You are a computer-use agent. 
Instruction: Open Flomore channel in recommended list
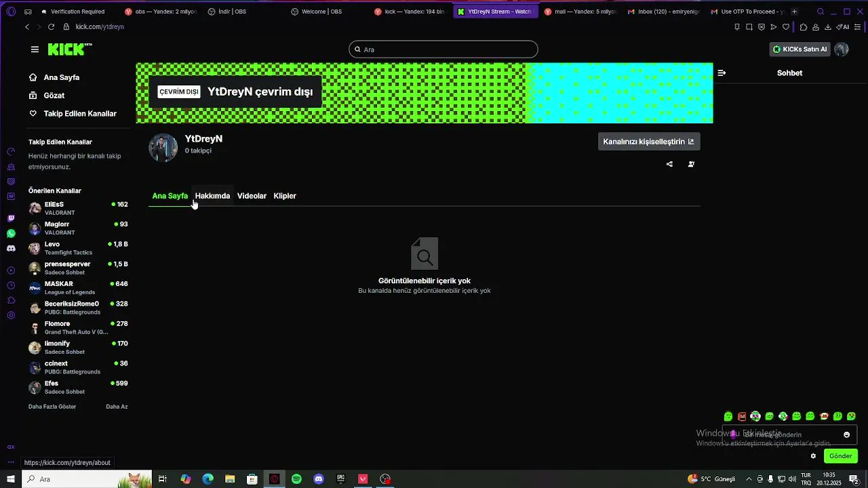click(x=78, y=327)
